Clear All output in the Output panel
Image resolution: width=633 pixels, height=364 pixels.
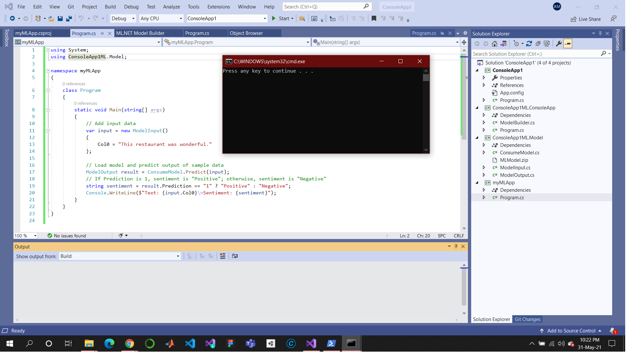(222, 256)
